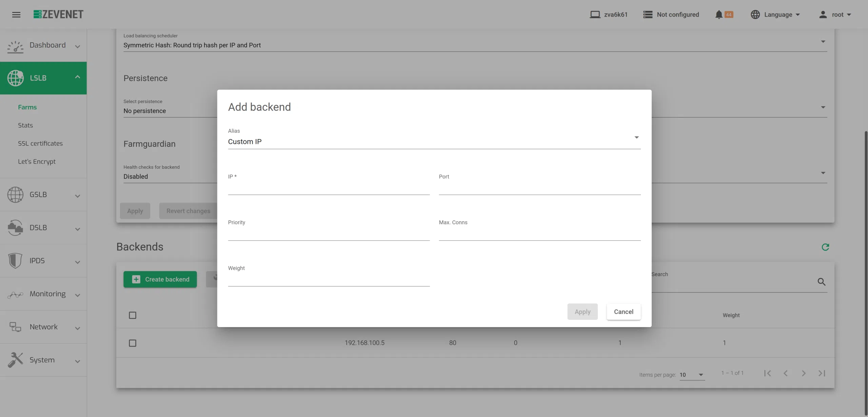Click the Create backend button
Image resolution: width=868 pixels, height=417 pixels.
tap(160, 279)
